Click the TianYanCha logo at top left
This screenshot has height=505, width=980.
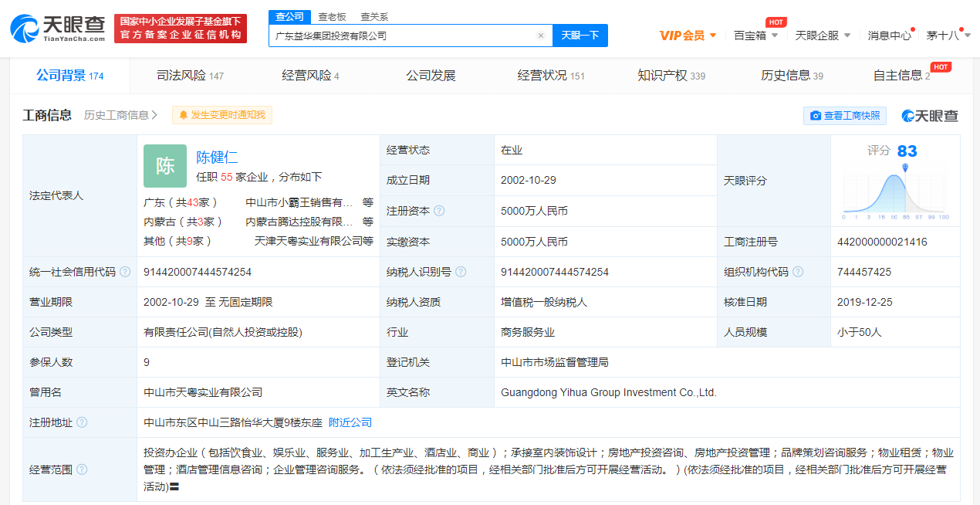click(x=57, y=29)
